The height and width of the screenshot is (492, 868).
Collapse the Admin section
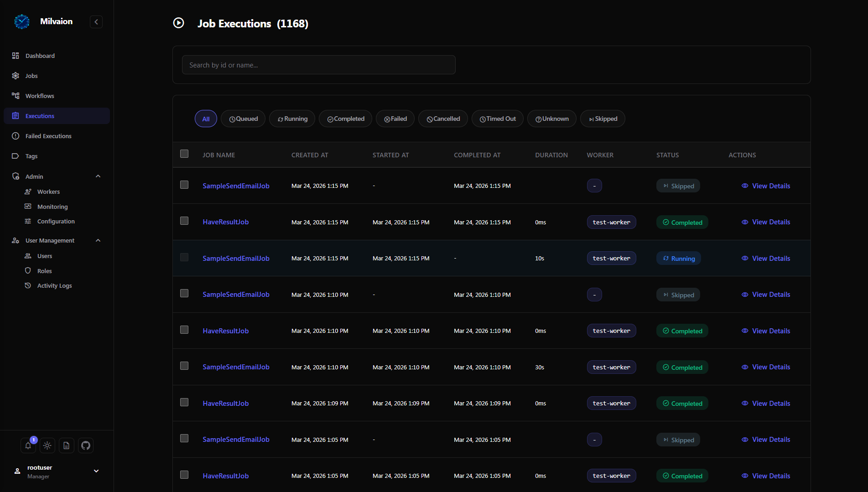(98, 176)
